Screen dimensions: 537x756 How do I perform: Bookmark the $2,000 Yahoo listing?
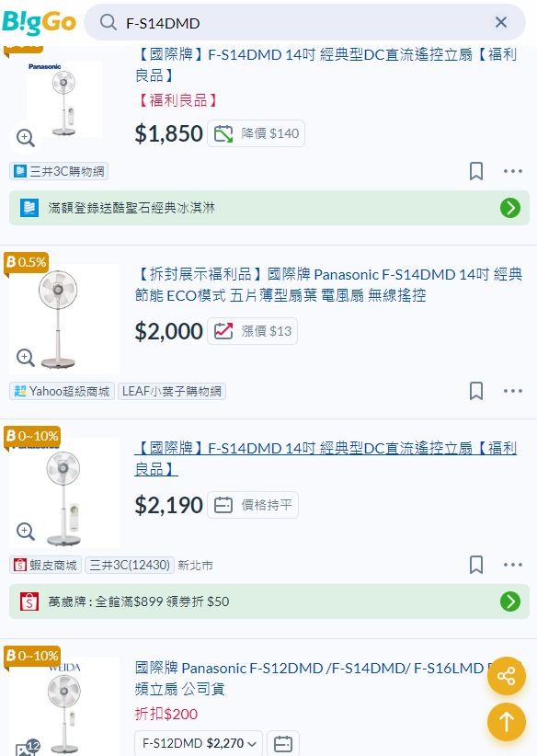coord(475,391)
